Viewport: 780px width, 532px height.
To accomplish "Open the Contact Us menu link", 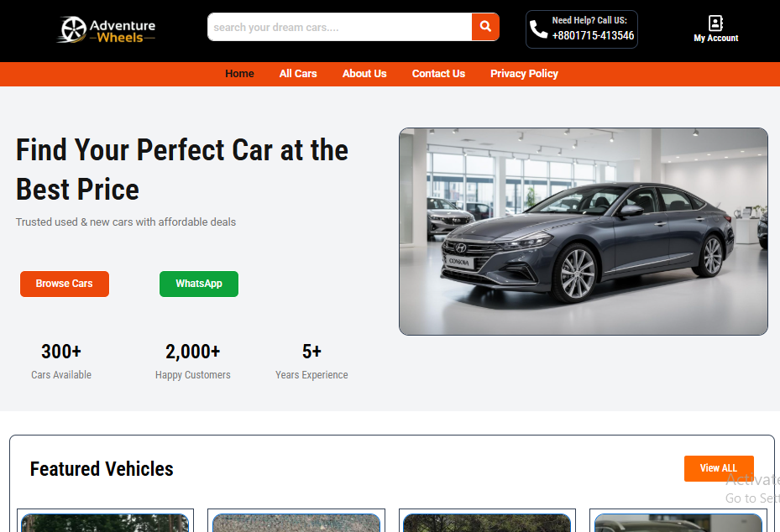I will [x=438, y=74].
